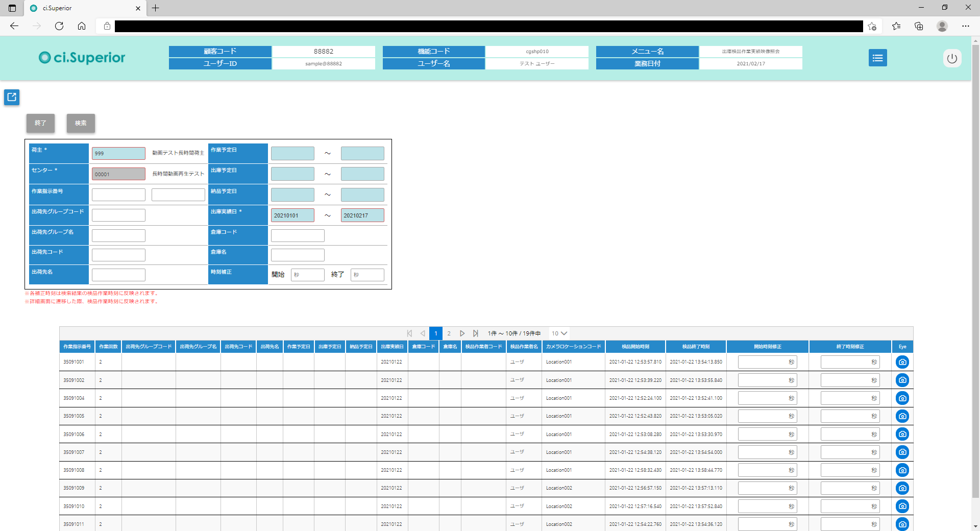Switch to ci.Superior browser tab
The width and height of the screenshot is (980, 531).
pyautogui.click(x=85, y=8)
